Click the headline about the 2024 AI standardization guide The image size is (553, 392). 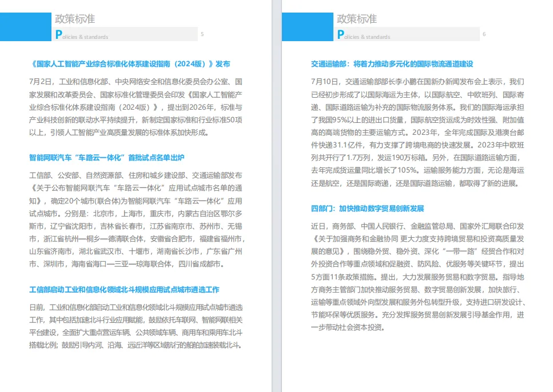tap(130, 64)
